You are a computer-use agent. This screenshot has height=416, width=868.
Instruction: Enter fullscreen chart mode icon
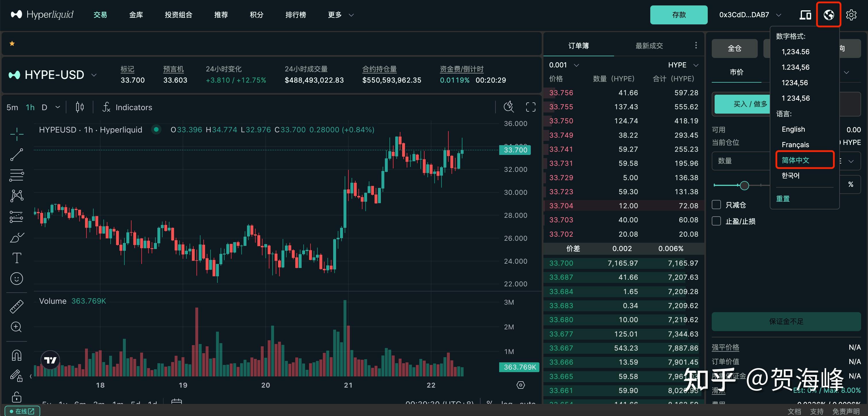(x=531, y=107)
